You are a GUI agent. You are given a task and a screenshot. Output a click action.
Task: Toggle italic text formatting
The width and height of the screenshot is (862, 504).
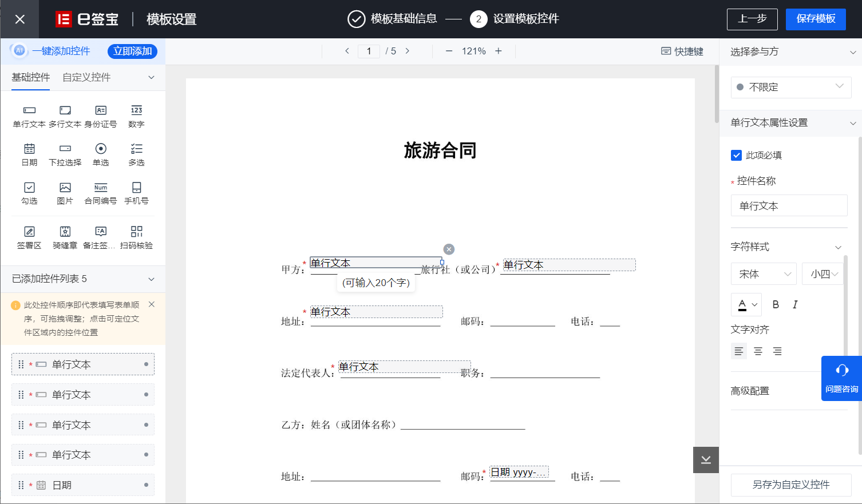click(x=795, y=304)
